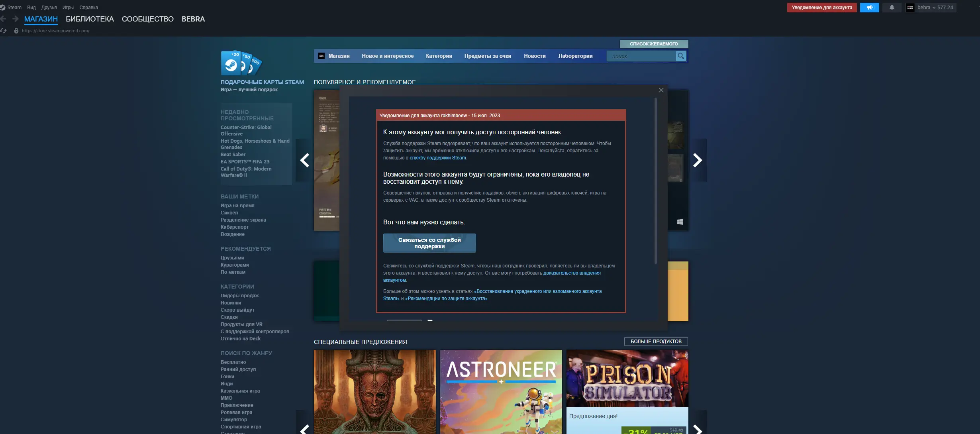
Task: Expand bebra account dropdown
Action: (935, 8)
